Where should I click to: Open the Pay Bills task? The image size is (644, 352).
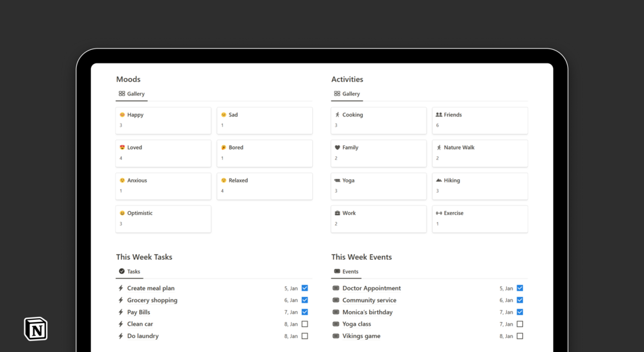click(x=138, y=312)
